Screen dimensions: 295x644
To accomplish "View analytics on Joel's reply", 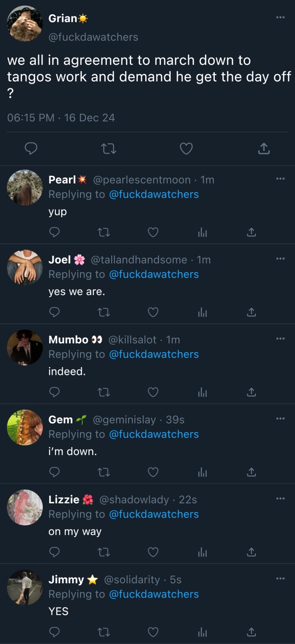I will [202, 312].
